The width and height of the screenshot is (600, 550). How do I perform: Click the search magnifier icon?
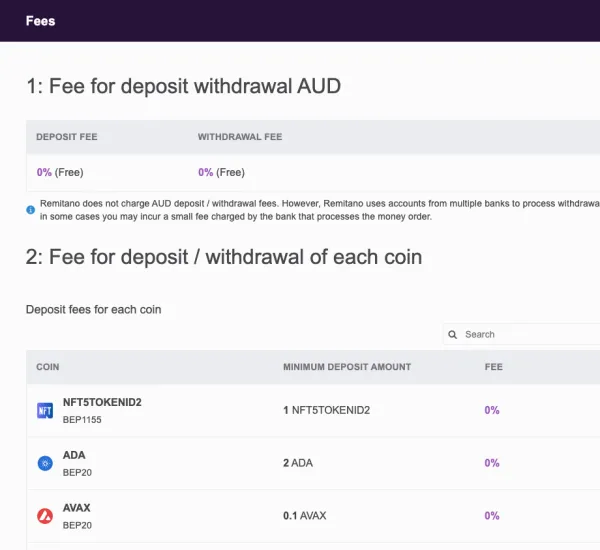pos(453,334)
